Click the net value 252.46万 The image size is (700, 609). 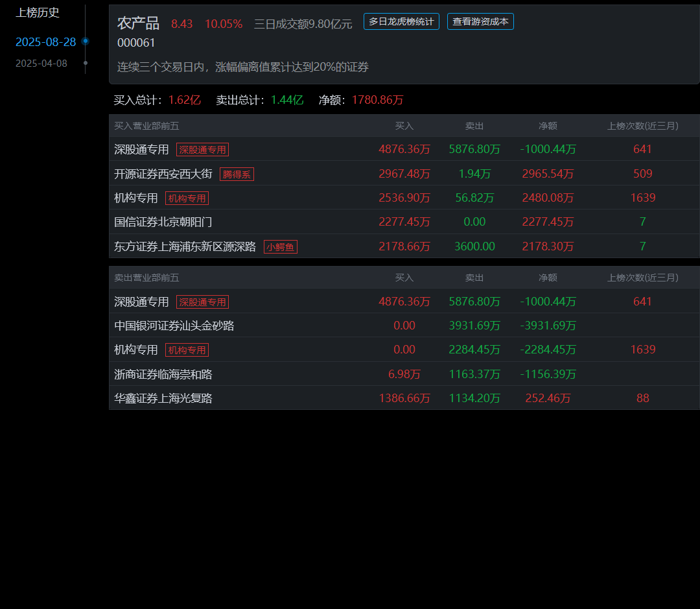tap(548, 398)
